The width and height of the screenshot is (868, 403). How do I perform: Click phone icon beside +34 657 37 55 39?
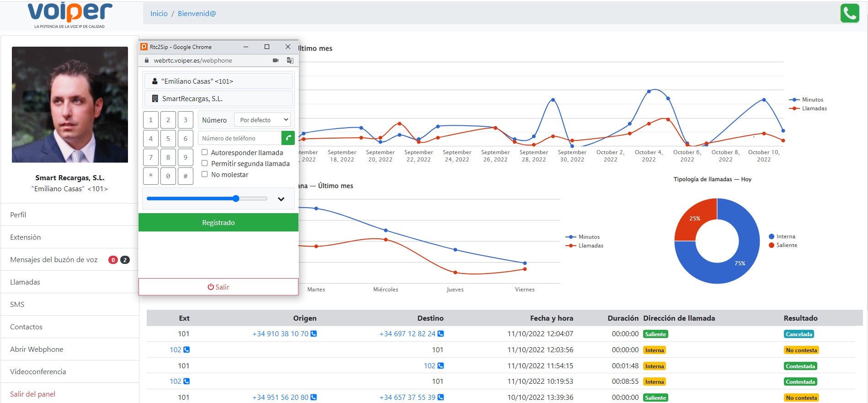point(441,398)
